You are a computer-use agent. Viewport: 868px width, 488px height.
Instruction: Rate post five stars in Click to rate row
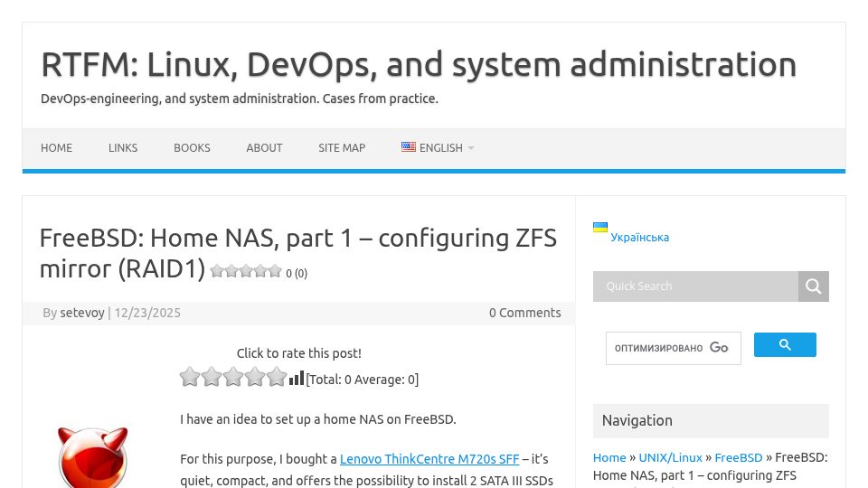pyautogui.click(x=277, y=377)
